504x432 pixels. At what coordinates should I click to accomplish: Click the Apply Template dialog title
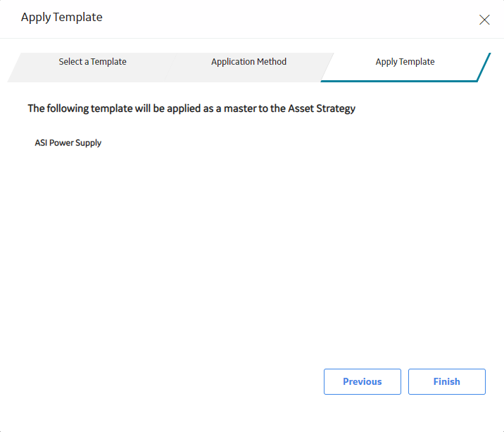tap(62, 18)
